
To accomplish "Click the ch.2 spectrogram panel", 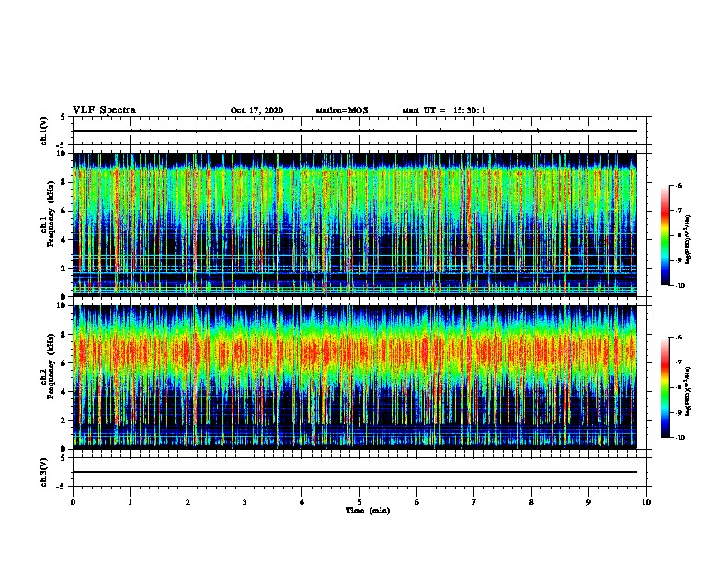I will coord(355,377).
